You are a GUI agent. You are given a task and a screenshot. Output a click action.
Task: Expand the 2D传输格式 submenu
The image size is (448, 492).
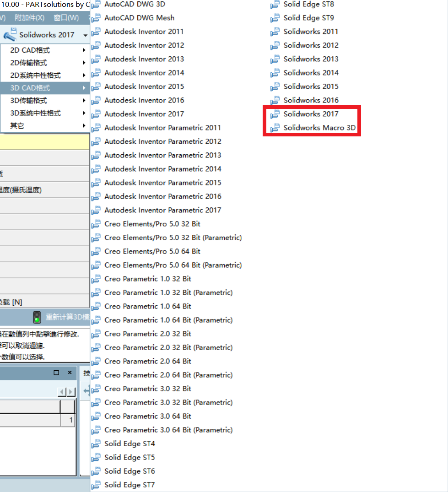44,63
